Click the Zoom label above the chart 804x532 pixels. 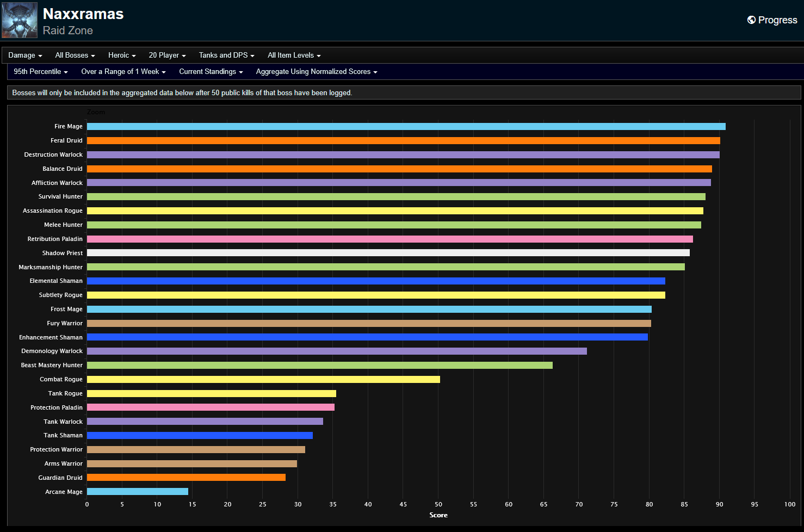[x=96, y=112]
